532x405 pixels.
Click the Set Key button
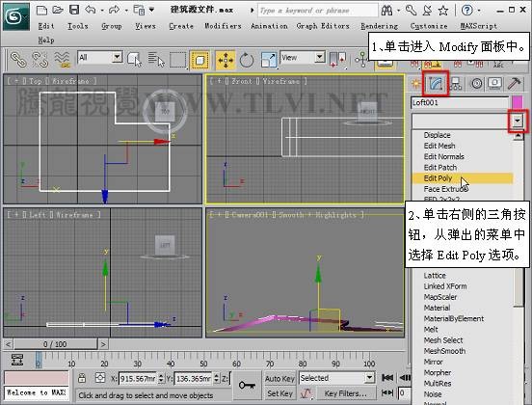coord(279,393)
